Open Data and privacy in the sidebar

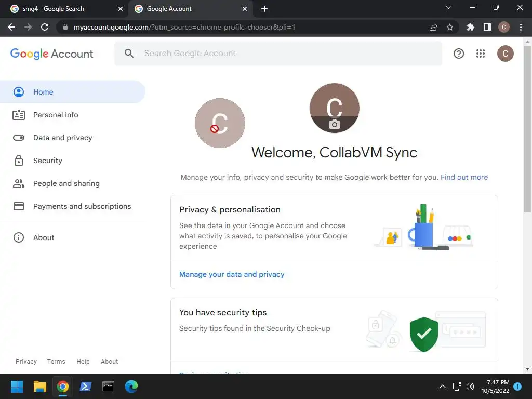[73, 138]
